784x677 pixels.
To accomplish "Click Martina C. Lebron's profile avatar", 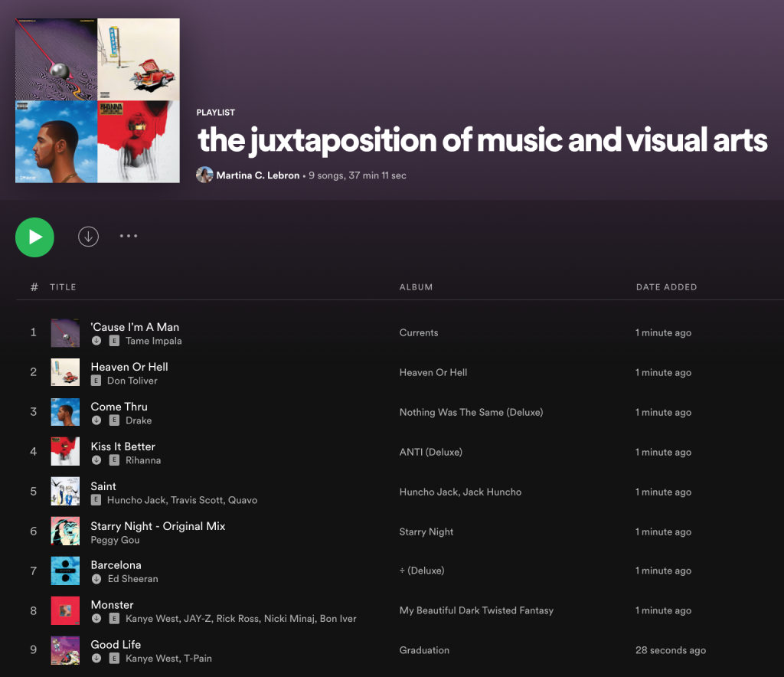I will pos(204,175).
